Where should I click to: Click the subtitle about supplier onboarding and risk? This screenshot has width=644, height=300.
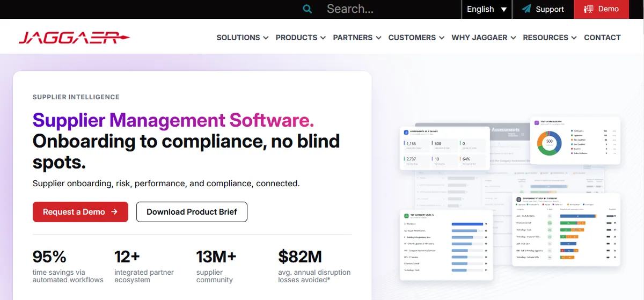166,184
